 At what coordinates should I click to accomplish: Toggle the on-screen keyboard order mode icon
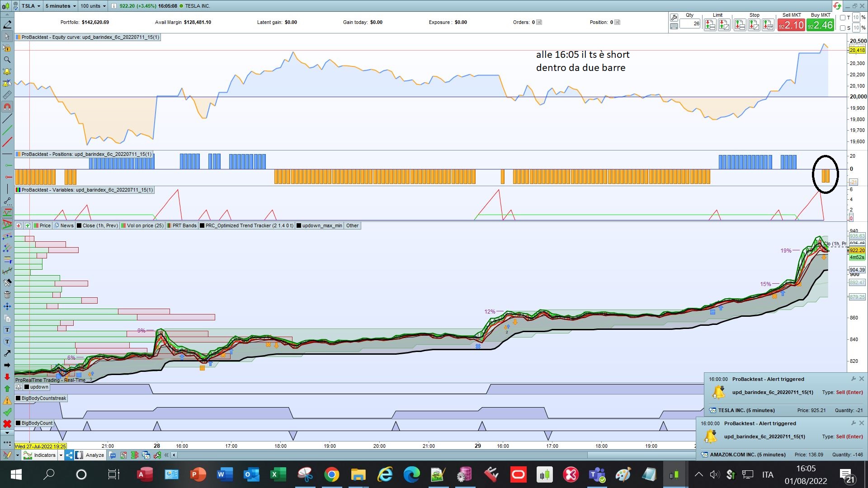(674, 26)
